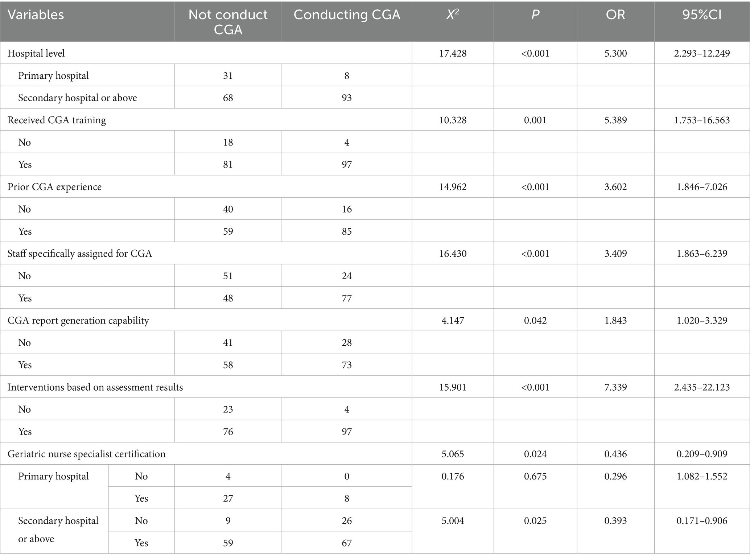
Task: Select Geriatric nurse specialist certification row label
Action: click(x=87, y=454)
